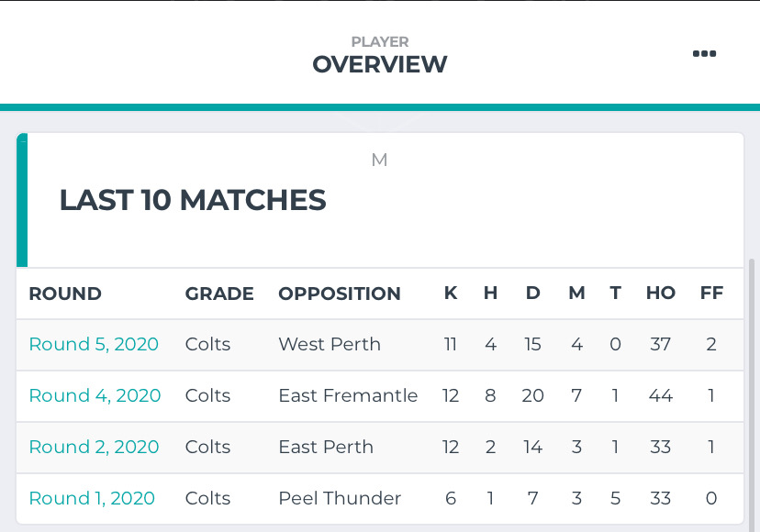The image size is (760, 532).
Task: Open the three-dot more options menu
Action: 704,54
